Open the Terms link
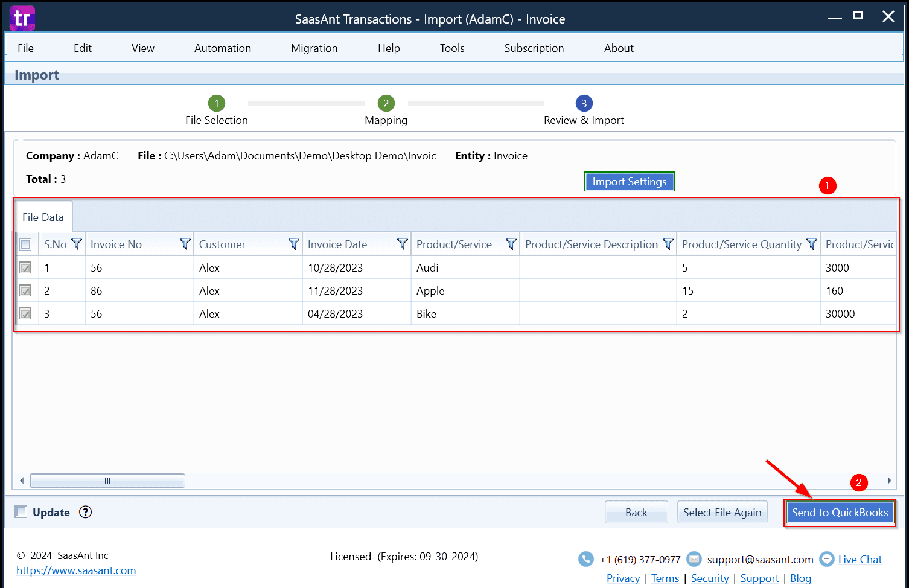The width and height of the screenshot is (909, 588). [x=665, y=578]
